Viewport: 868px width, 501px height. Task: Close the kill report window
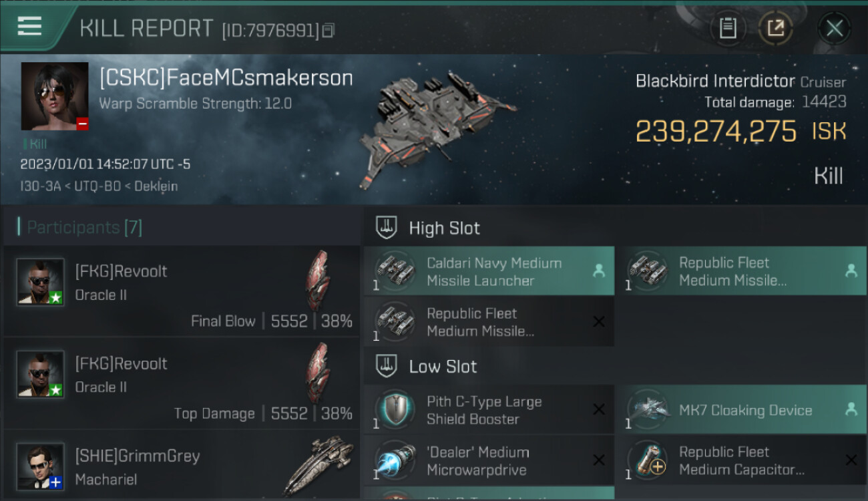pos(834,28)
